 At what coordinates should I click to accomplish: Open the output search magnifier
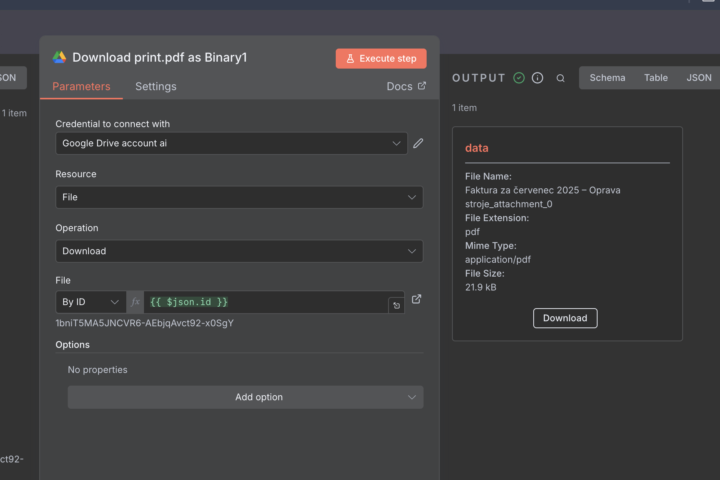pos(560,78)
